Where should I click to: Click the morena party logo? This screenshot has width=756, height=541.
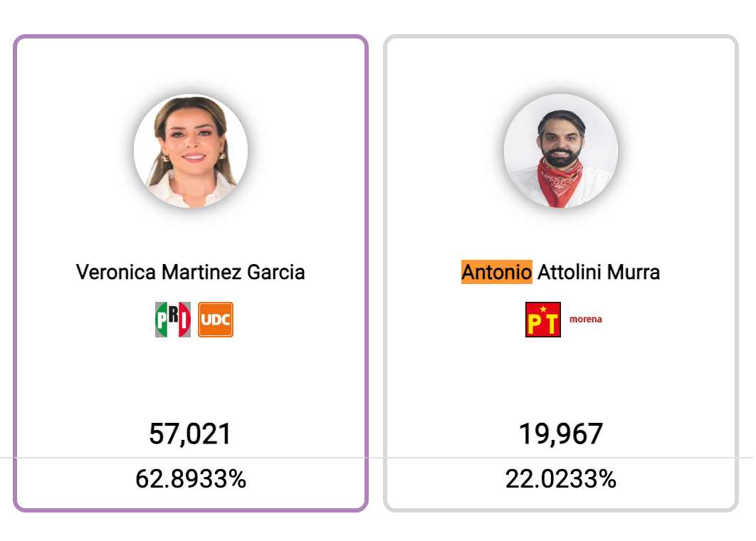(x=585, y=319)
